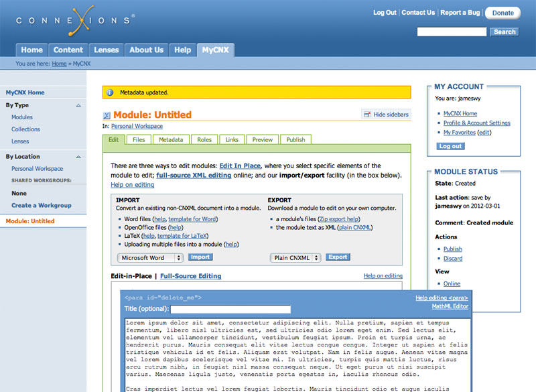Open Collections in the left sidebar
The height and width of the screenshot is (392, 536).
[25, 129]
